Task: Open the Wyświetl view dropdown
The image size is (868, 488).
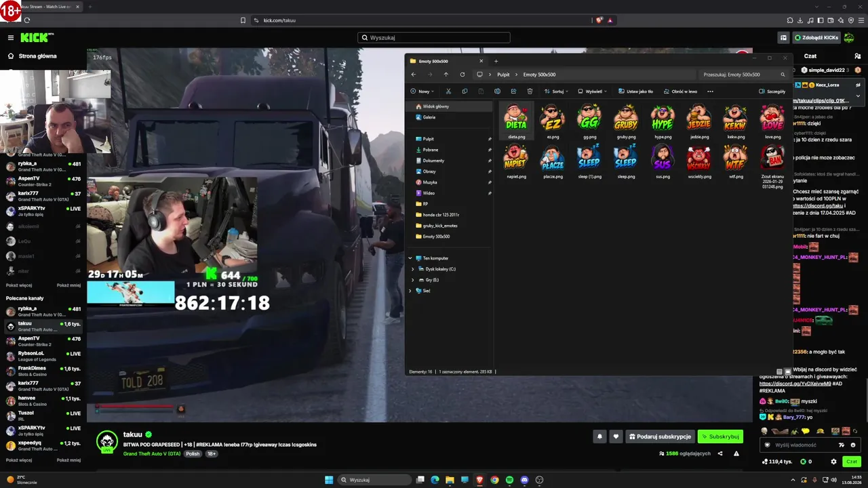Action: [593, 91]
